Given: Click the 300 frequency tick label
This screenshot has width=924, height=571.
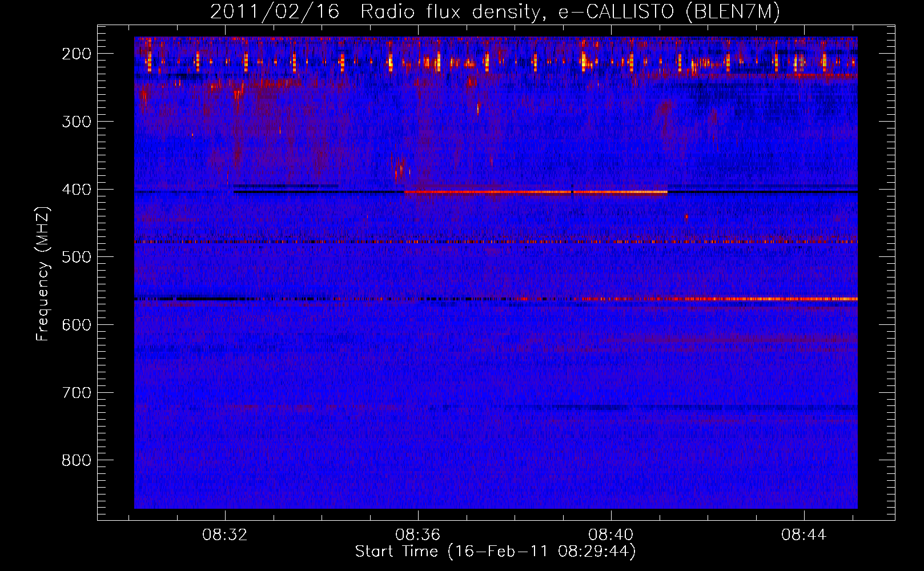Looking at the screenshot, I should 77,122.
